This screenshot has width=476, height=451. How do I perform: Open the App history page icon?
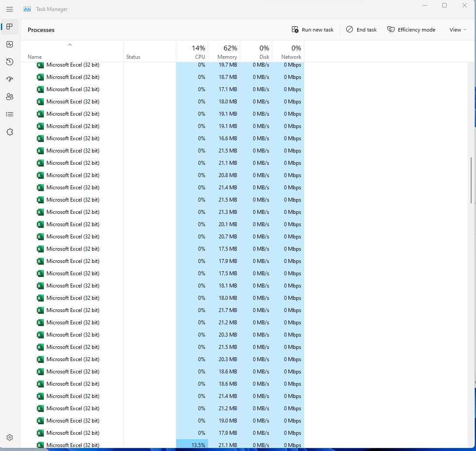(x=10, y=62)
